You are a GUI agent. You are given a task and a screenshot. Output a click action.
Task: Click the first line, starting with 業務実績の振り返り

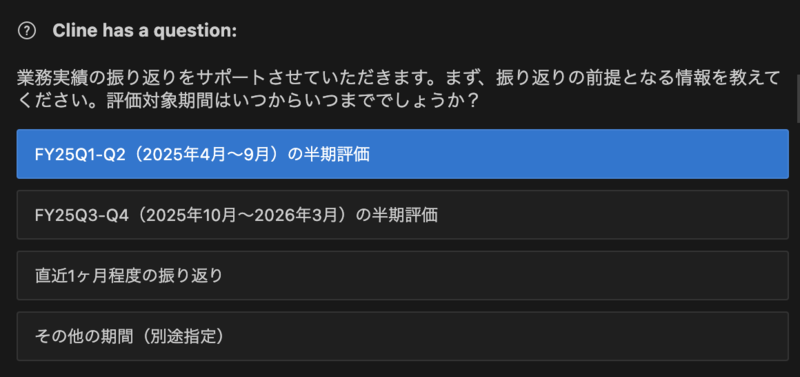click(x=398, y=79)
